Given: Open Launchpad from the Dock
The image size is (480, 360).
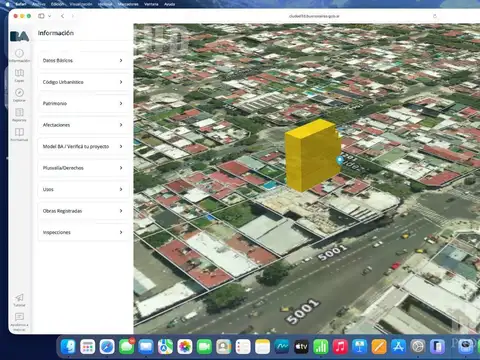Looking at the screenshot, I should 88,347.
